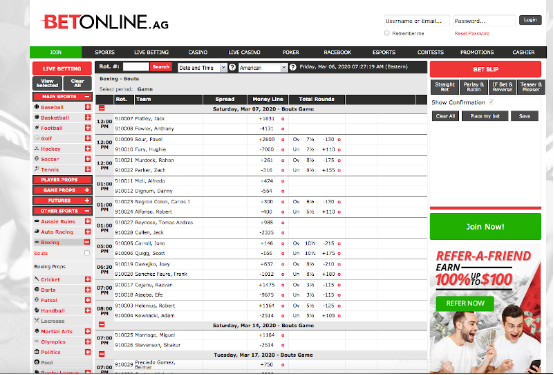Viewport: 554px width, 375px height.
Task: Toggle the Show Confirmation checkbox
Action: point(491,102)
